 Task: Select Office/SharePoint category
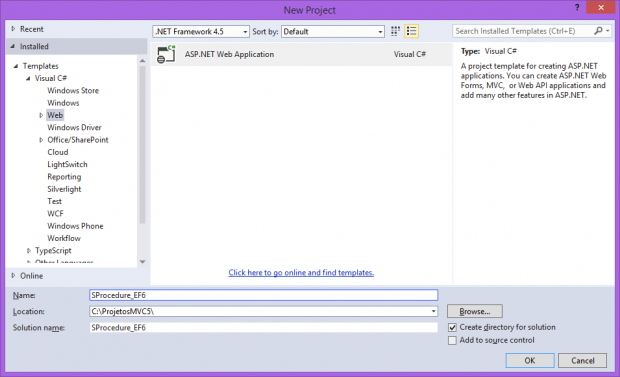tap(78, 140)
